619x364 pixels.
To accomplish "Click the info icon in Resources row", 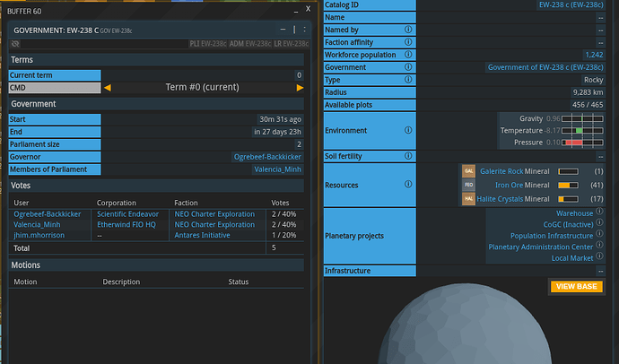I will [408, 184].
